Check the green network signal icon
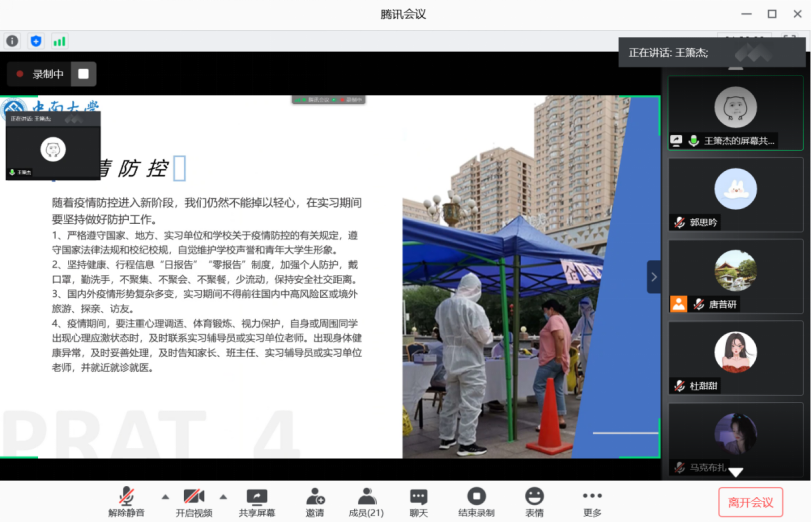The height and width of the screenshot is (522, 811). click(x=60, y=41)
